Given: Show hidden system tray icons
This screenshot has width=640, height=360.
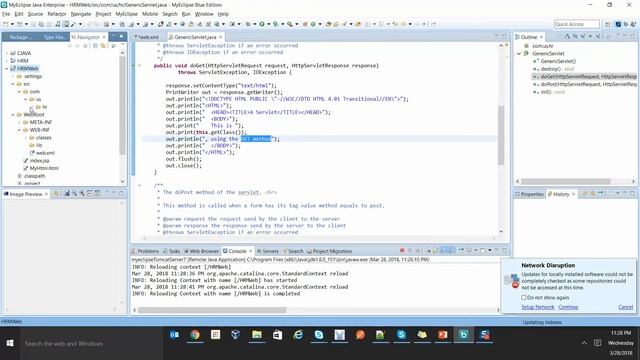Looking at the screenshot, I should pos(584,343).
